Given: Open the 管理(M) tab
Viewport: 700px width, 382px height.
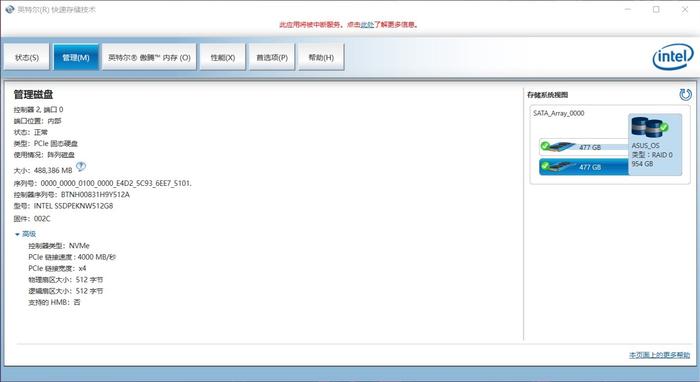Looking at the screenshot, I should (76, 57).
